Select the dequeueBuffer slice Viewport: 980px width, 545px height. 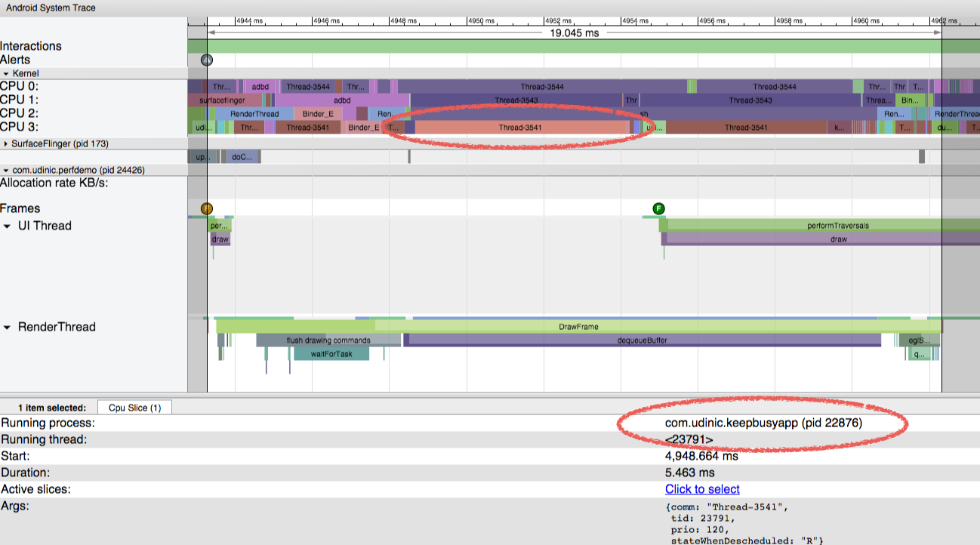coord(643,340)
